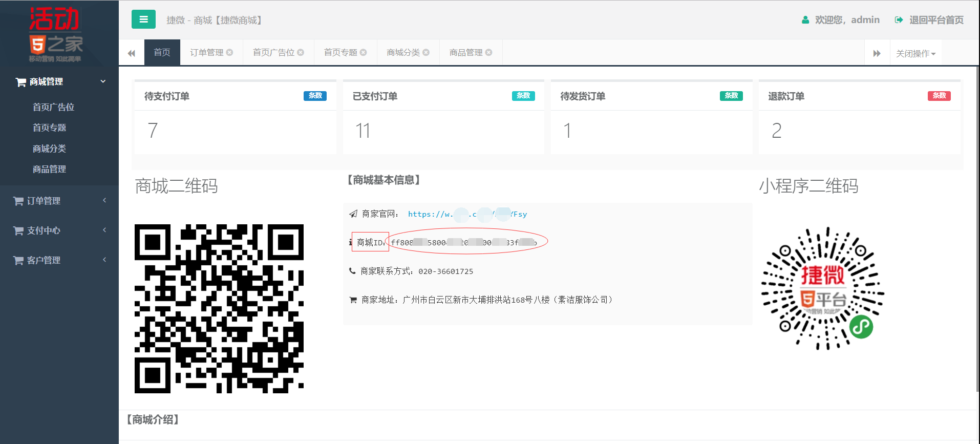Image resolution: width=980 pixels, height=444 pixels.
Task: Click blue 条数 badge on 待支付订单
Action: 315,96
